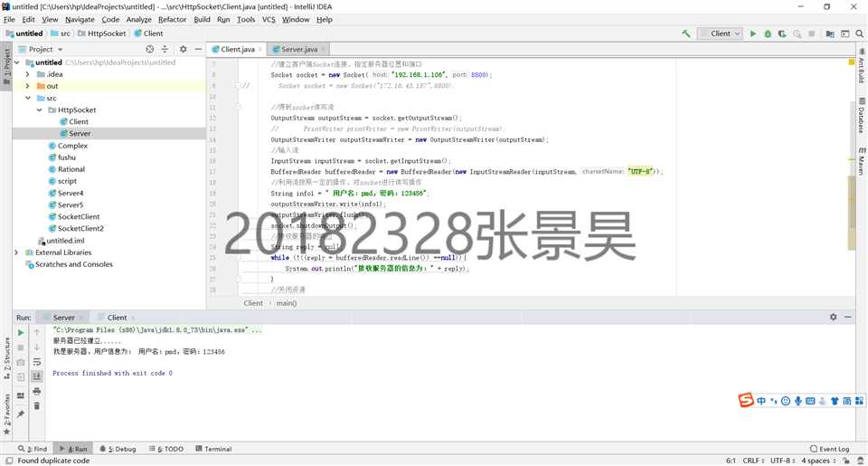This screenshot has width=868, height=466.
Task: Open the 4 spaces indent selector
Action: click(x=818, y=461)
